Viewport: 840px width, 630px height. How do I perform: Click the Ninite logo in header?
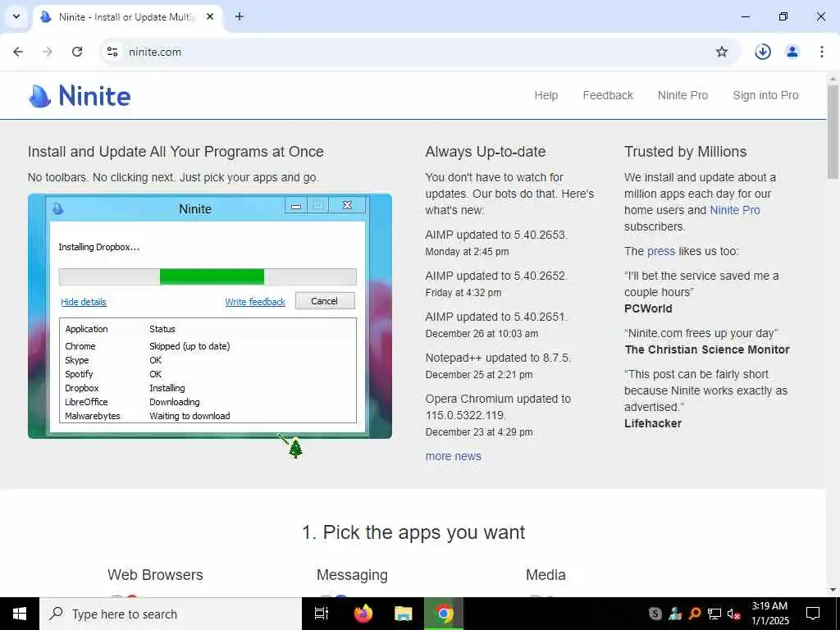(80, 96)
